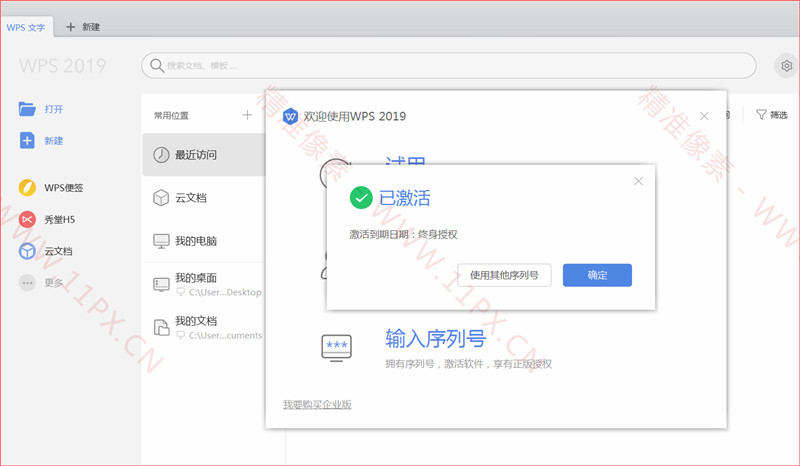Click the 我的桌面 path C:\User...Desktop

click(225, 292)
